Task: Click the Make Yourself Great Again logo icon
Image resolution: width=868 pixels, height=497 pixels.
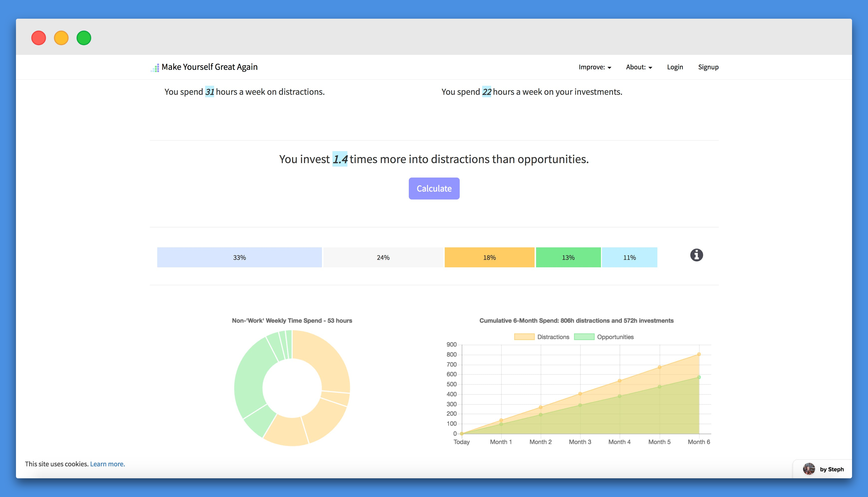Action: (x=155, y=68)
